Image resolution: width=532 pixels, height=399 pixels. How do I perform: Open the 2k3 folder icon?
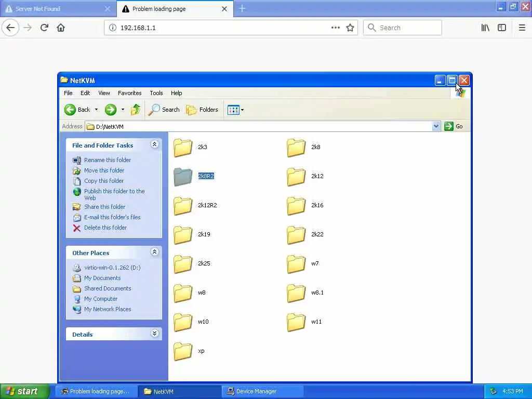point(183,148)
